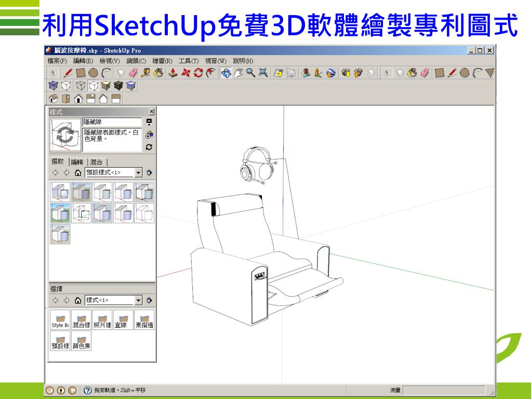Click the Share Model upload icon
532x399 pixels.
pos(358,73)
